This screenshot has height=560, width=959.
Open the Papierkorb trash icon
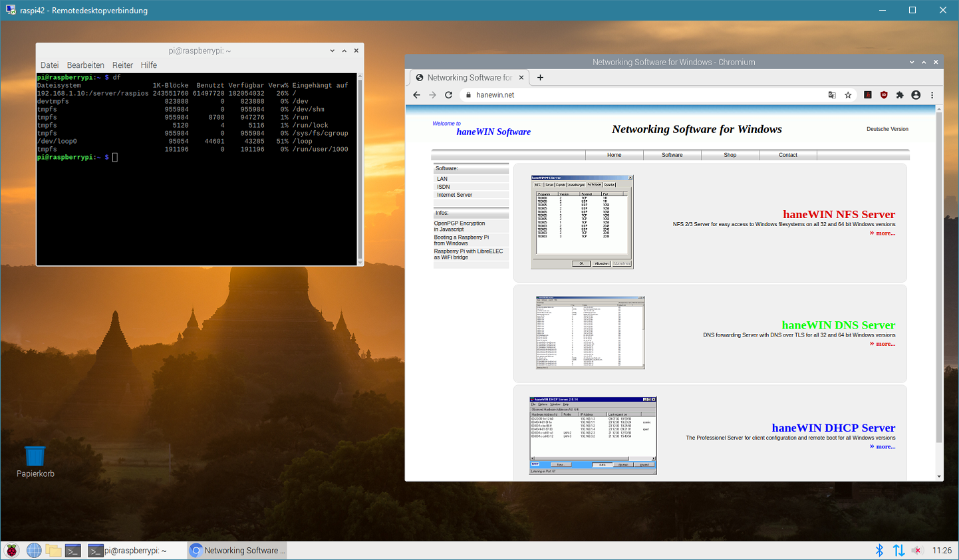35,457
